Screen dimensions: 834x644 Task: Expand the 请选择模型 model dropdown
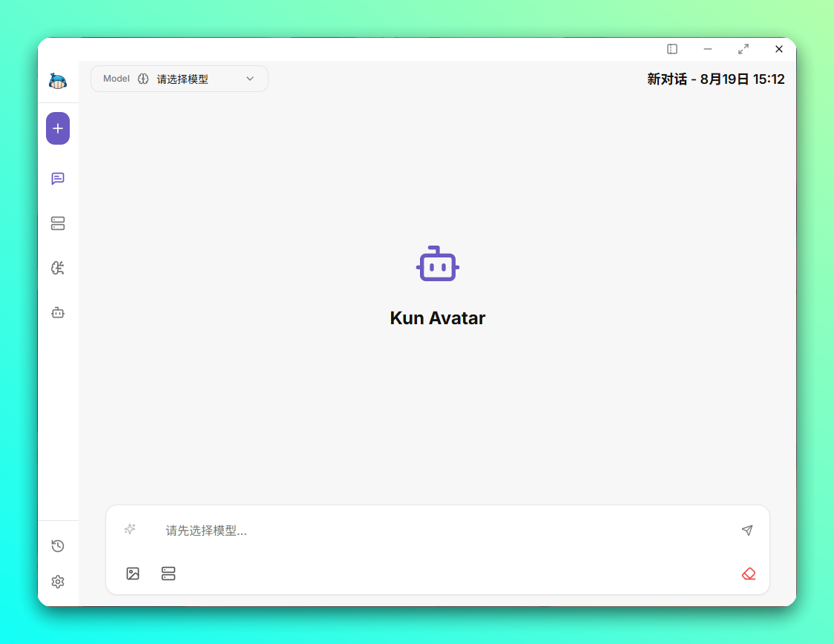[180, 79]
